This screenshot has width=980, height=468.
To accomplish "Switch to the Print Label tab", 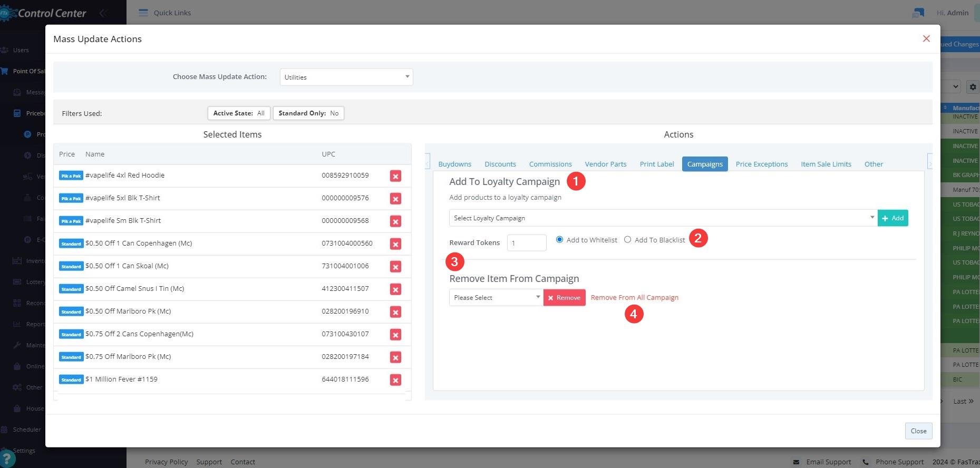I will pyautogui.click(x=657, y=164).
